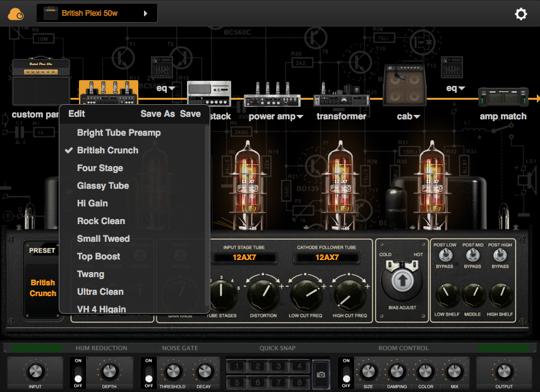540x392 pixels.
Task: Select Quick Snap slot 2
Action: click(258, 366)
